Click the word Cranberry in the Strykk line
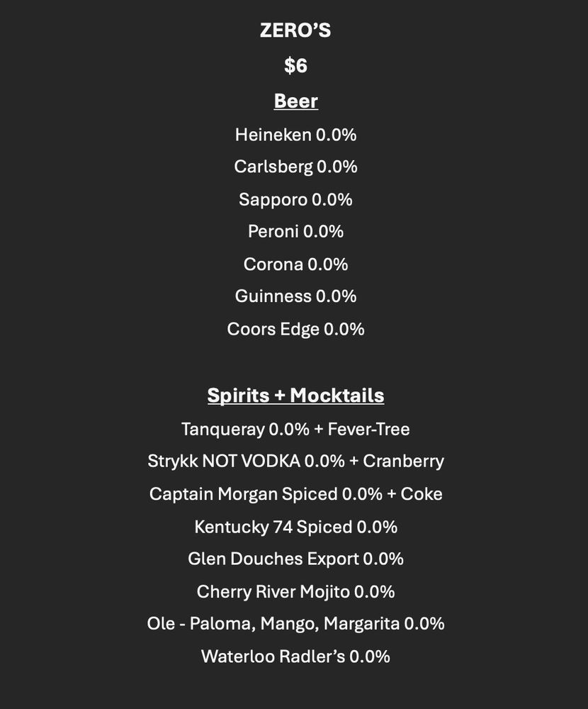The image size is (588, 709). click(x=403, y=462)
